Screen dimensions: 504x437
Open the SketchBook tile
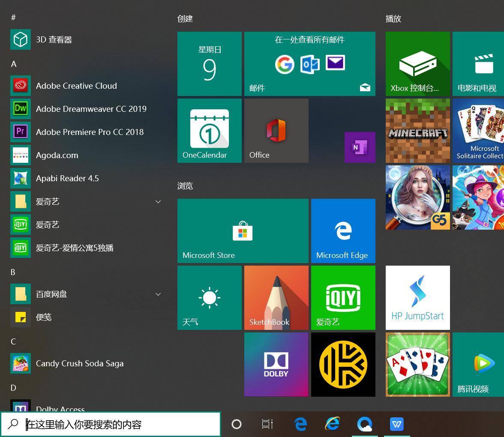click(x=276, y=298)
